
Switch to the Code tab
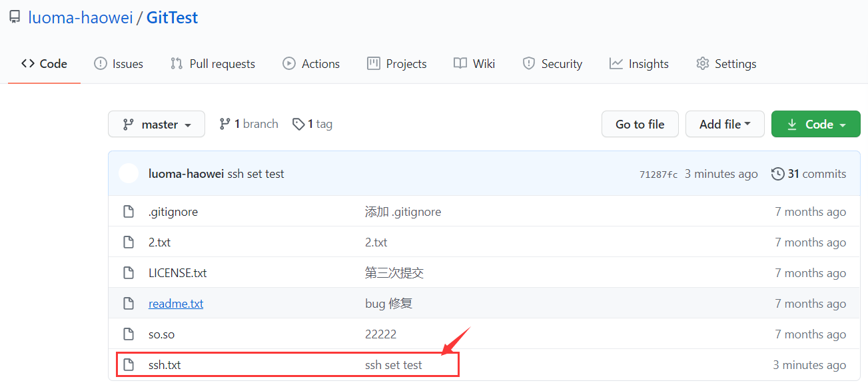coord(44,64)
